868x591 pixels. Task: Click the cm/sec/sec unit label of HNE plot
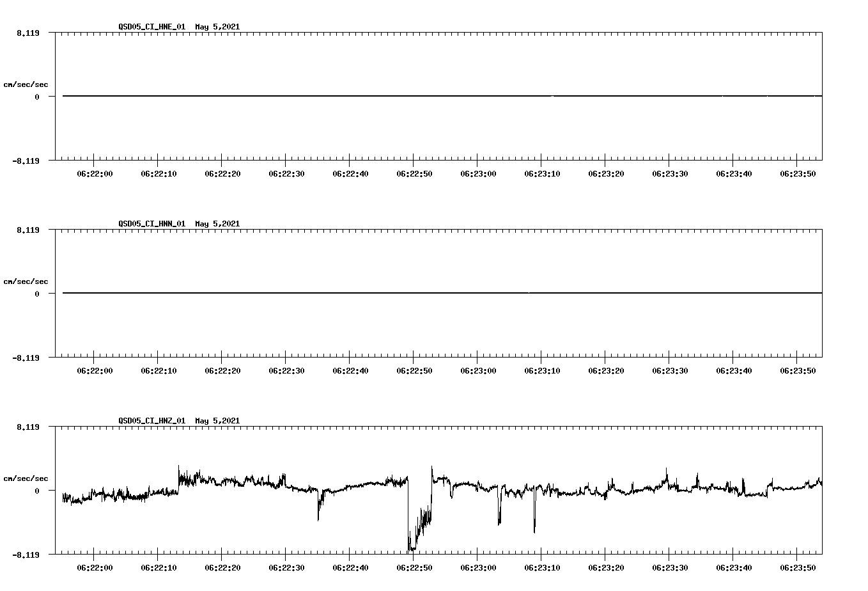click(26, 84)
